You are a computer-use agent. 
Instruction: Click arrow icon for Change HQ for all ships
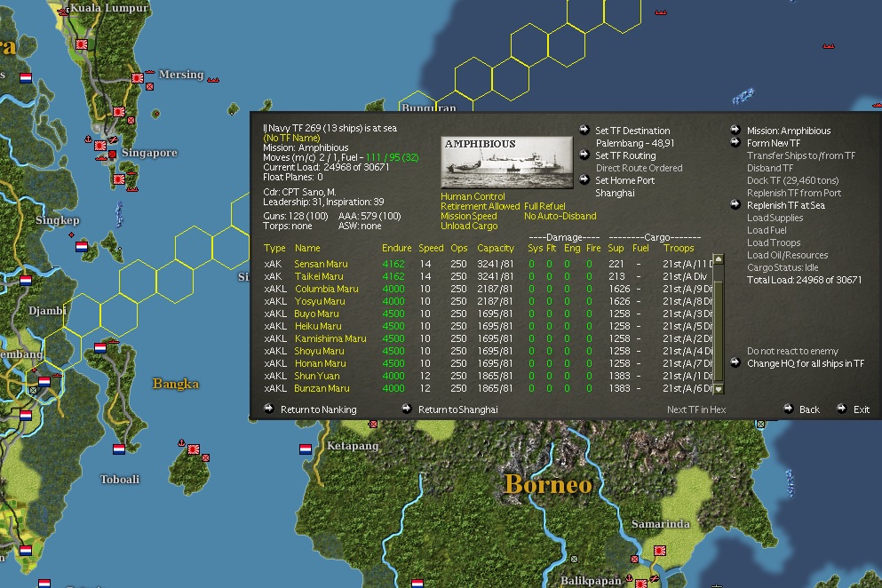[735, 363]
